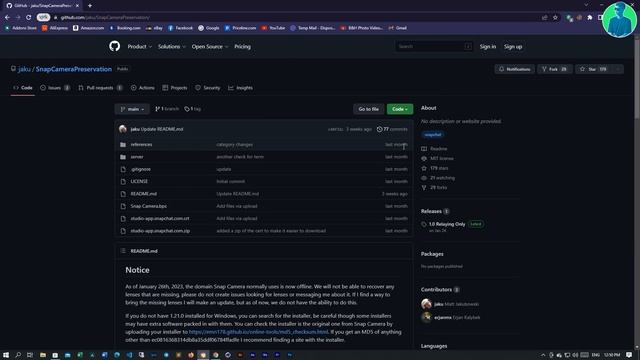The width and height of the screenshot is (640, 360).
Task: Open the notification center in system tray
Action: (629, 355)
